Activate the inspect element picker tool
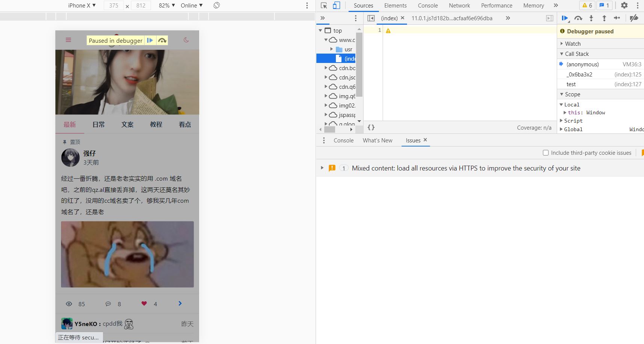The height and width of the screenshot is (344, 644). [x=324, y=5]
